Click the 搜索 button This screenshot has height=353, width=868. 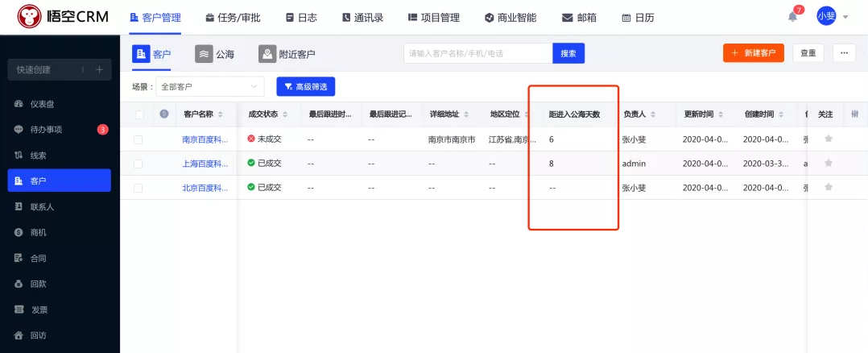568,54
